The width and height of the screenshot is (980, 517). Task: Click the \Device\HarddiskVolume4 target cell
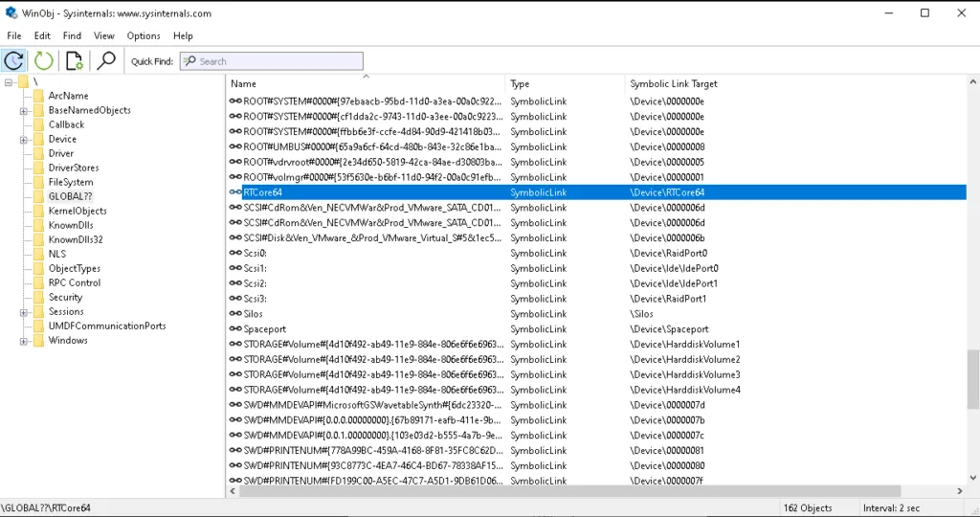(684, 390)
